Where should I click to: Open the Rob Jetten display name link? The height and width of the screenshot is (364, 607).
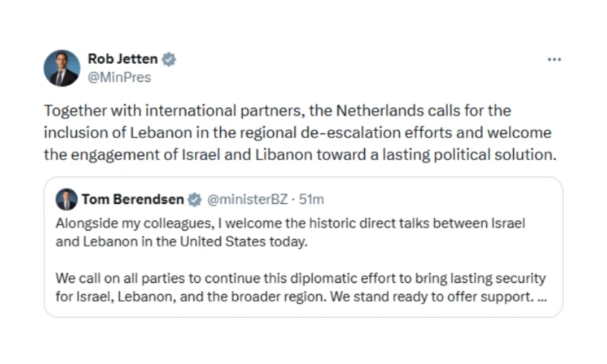point(123,60)
